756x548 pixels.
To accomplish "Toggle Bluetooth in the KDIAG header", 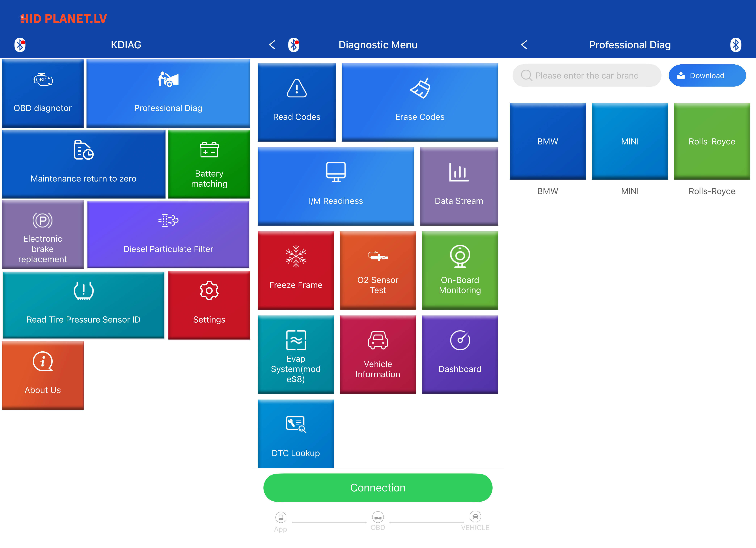I will coord(20,45).
